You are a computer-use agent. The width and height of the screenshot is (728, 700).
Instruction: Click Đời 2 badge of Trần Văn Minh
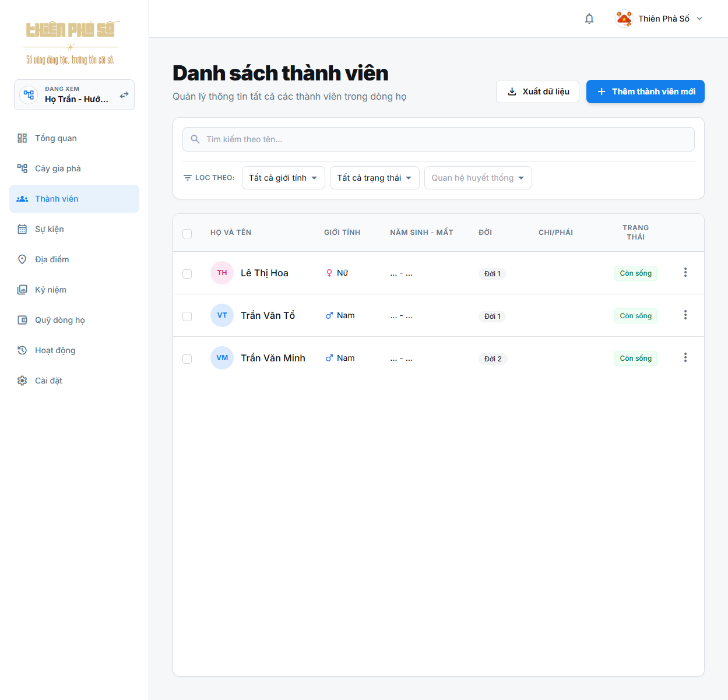(x=493, y=359)
